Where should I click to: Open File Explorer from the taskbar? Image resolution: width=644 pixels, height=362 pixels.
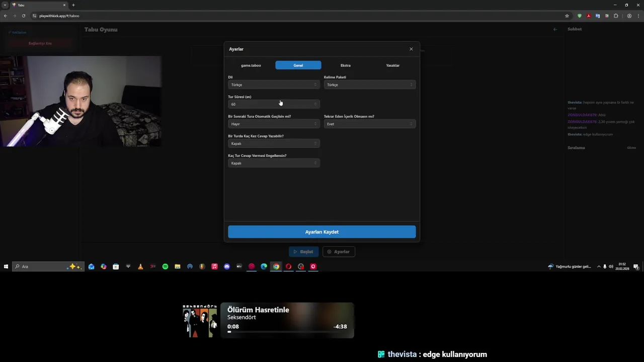[x=178, y=266]
